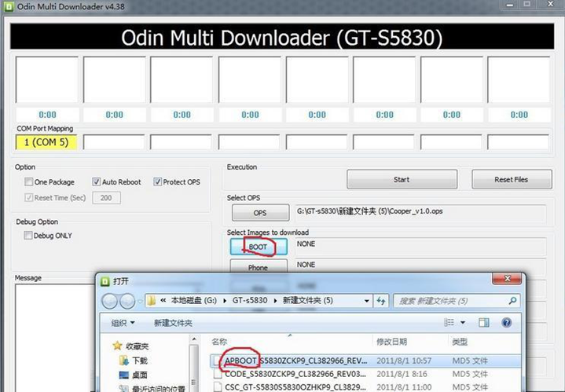Click the magnifier search icon

[513, 301]
